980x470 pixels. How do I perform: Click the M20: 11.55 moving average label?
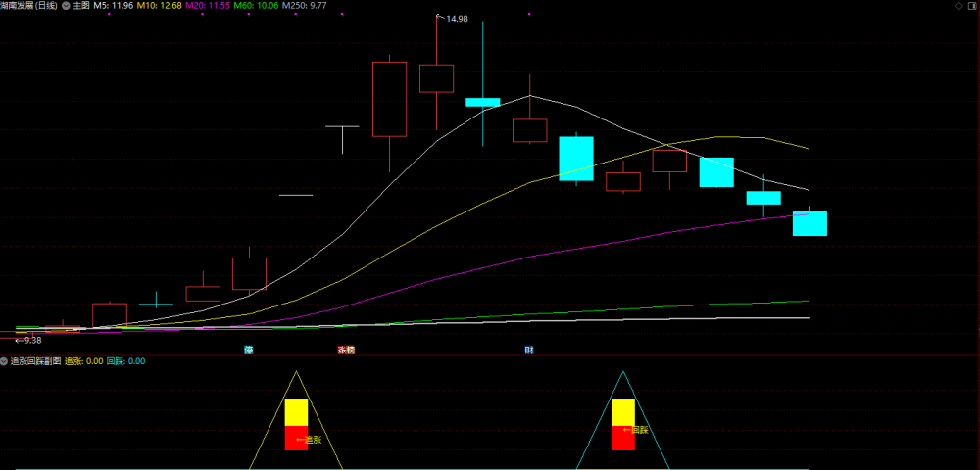[x=208, y=6]
